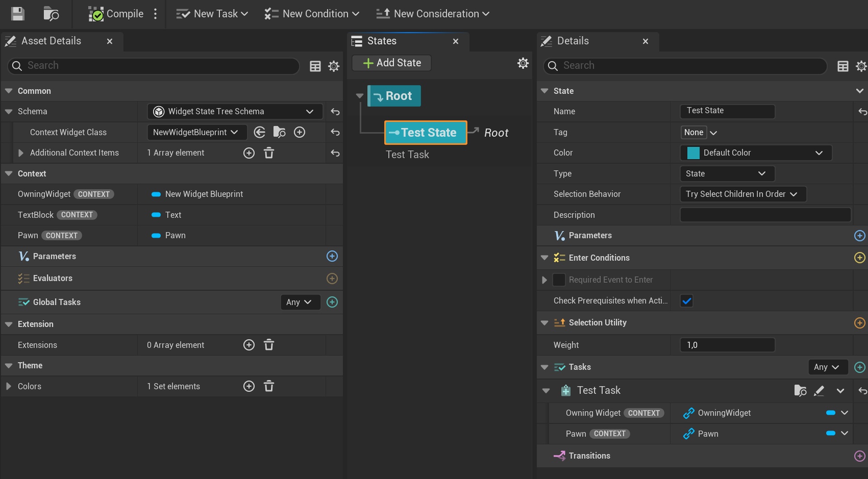Add a Transition plus icon

859,456
